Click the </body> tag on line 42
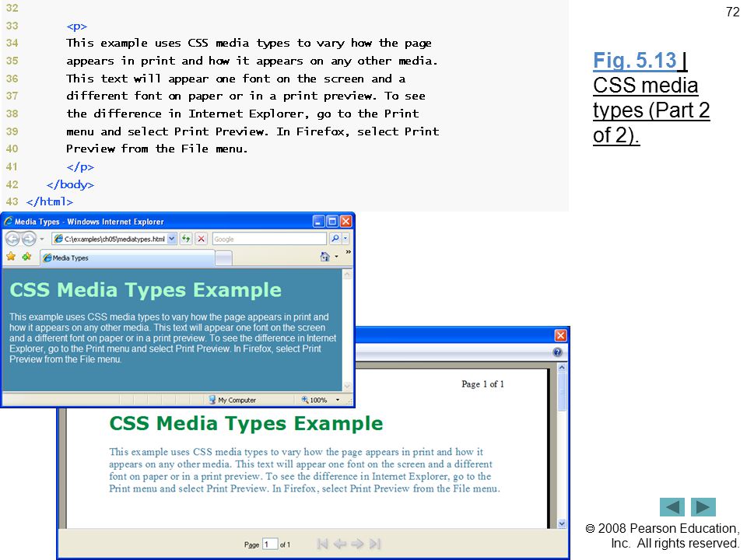Screen dimensions: 747x560 pyautogui.click(x=71, y=184)
